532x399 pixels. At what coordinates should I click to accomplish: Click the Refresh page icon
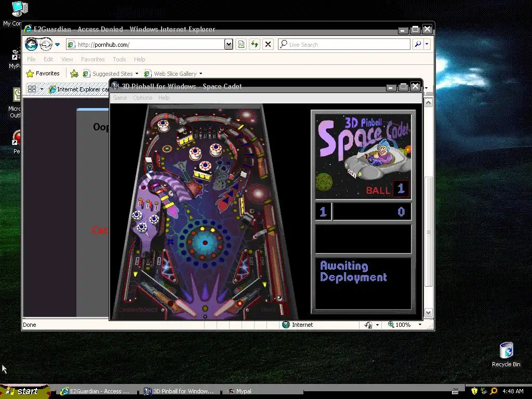255,45
